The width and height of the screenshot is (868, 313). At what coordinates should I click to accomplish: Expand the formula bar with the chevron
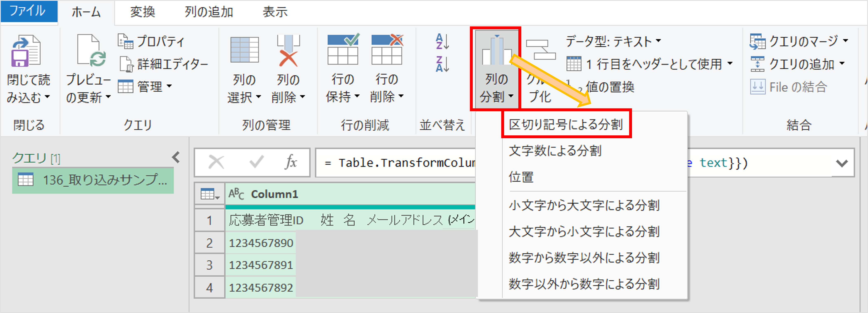(x=842, y=163)
